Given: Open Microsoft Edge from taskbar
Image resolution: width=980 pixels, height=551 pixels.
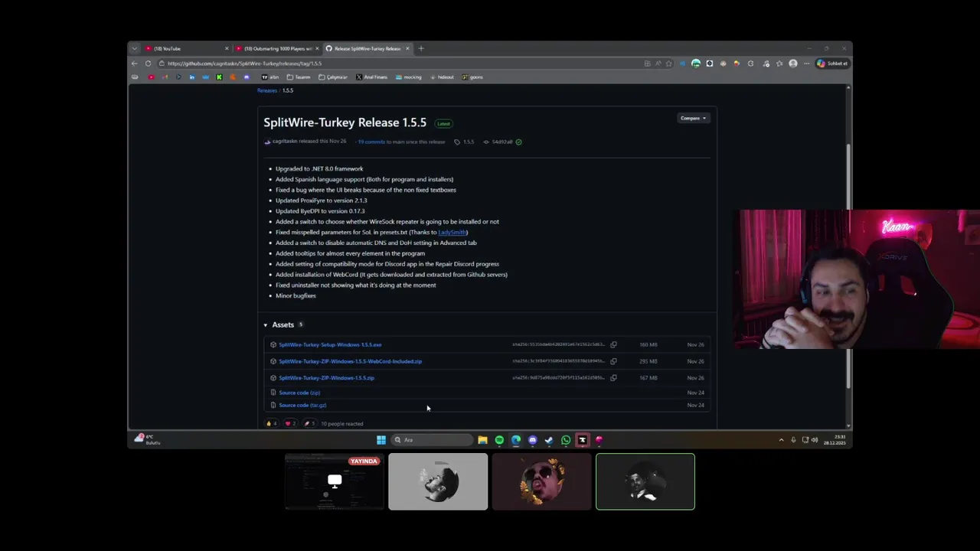Looking at the screenshot, I should [516, 440].
